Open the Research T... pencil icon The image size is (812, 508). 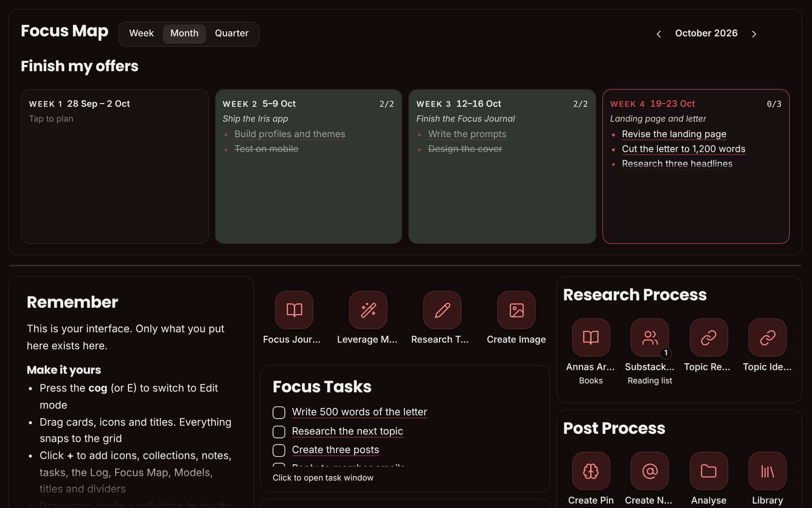pyautogui.click(x=442, y=310)
